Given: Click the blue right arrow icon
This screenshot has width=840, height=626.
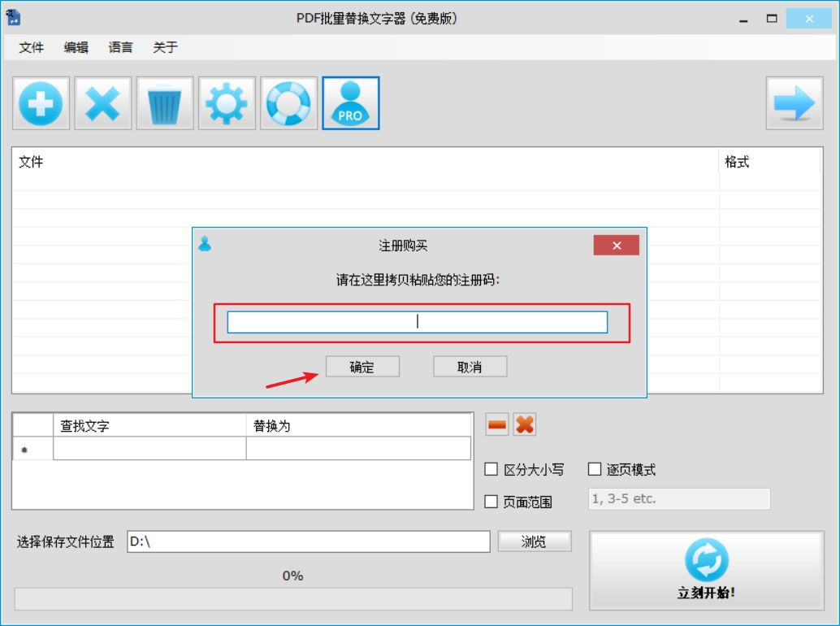Looking at the screenshot, I should (795, 103).
